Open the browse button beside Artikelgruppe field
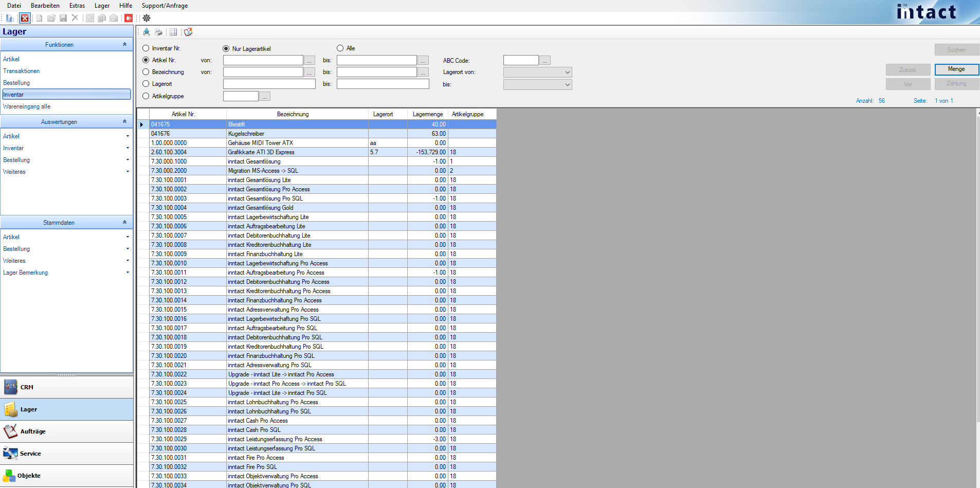Viewport: 980px width, 488px height. pyautogui.click(x=264, y=96)
